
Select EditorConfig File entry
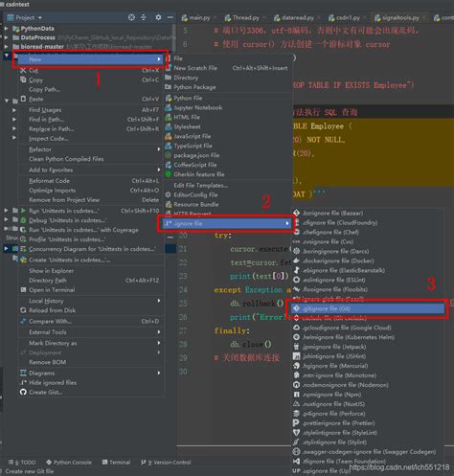(228, 194)
